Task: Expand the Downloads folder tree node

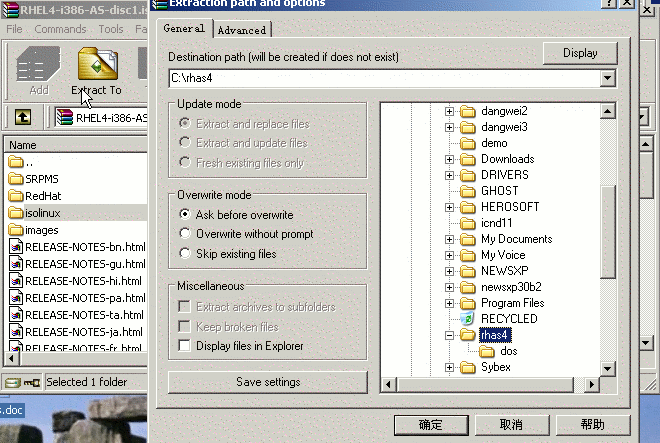Action: pyautogui.click(x=449, y=159)
